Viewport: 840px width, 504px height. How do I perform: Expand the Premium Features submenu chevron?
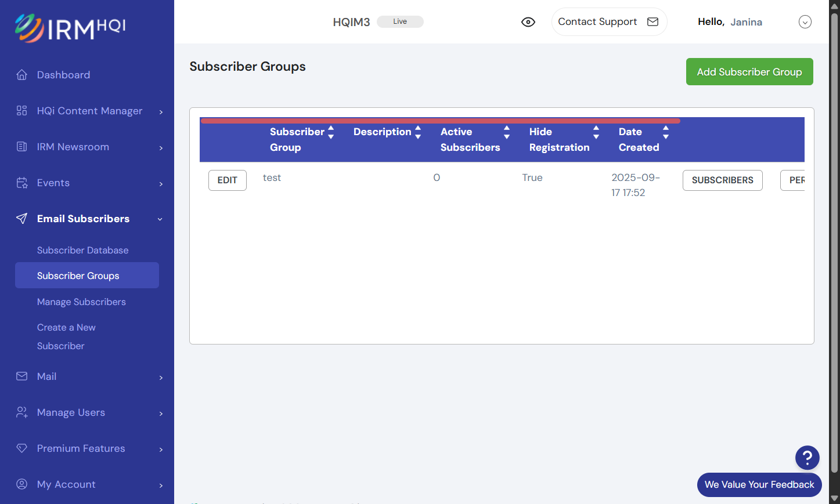(x=161, y=449)
